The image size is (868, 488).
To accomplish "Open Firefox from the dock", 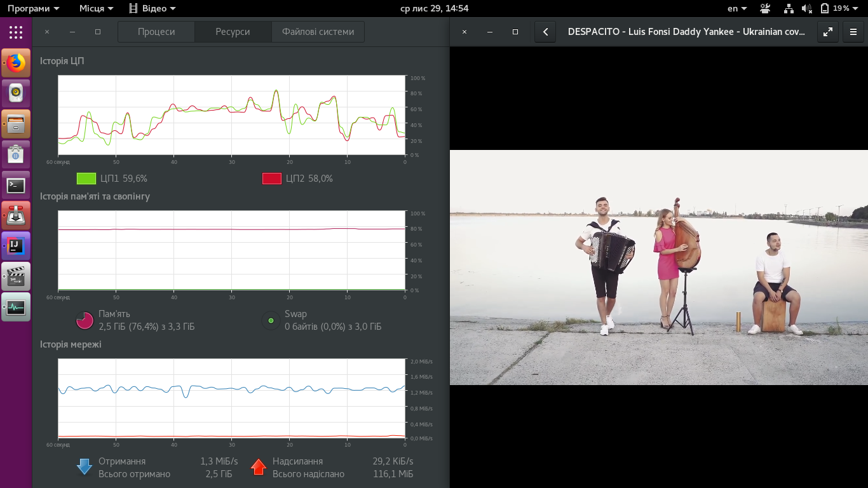I will coord(16,63).
